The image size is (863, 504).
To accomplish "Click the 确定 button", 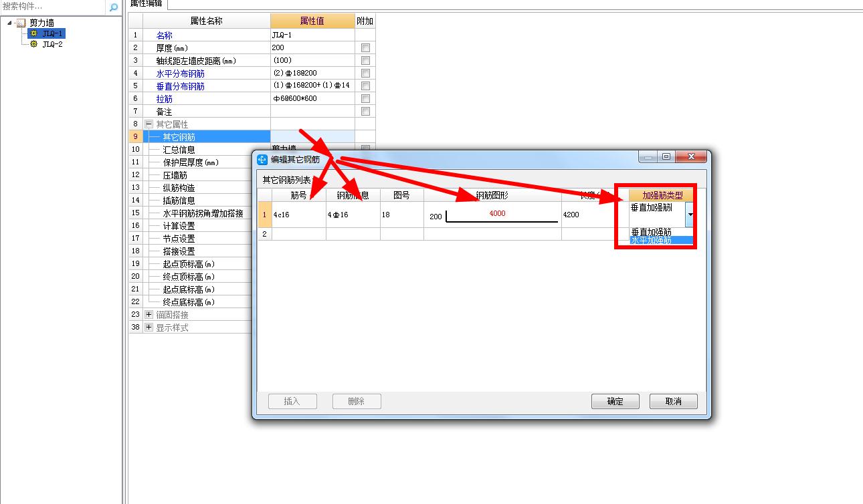I will pos(615,401).
